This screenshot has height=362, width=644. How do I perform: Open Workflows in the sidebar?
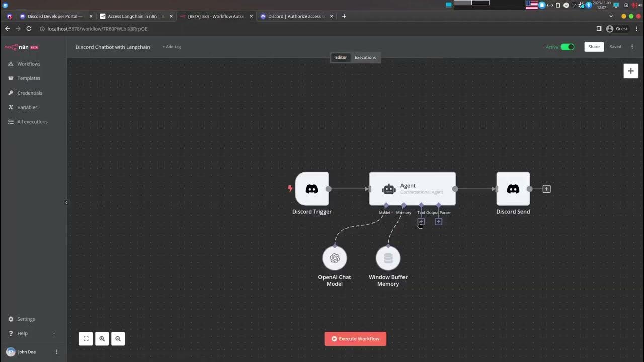click(29, 64)
